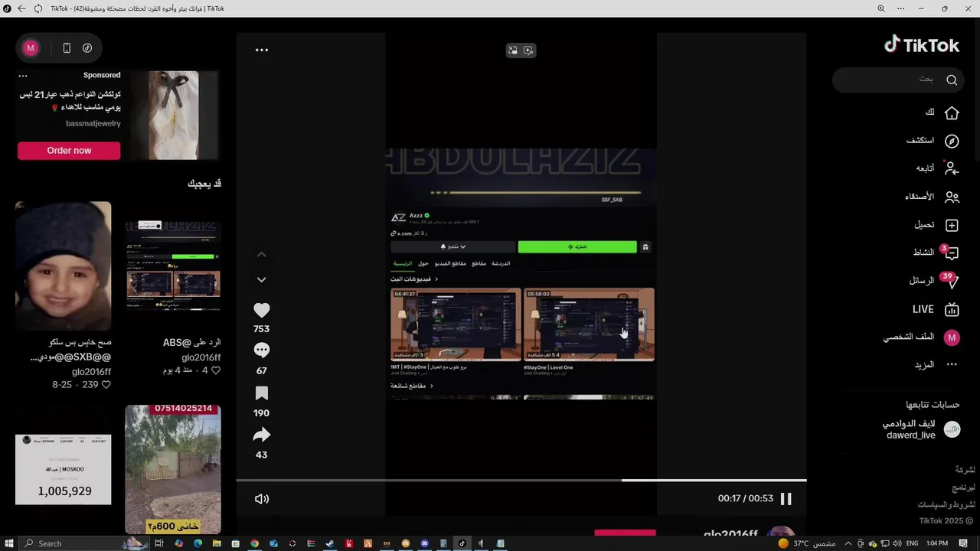The image size is (980, 551).
Task: Expand the More menu in sidebar
Action: click(937, 365)
